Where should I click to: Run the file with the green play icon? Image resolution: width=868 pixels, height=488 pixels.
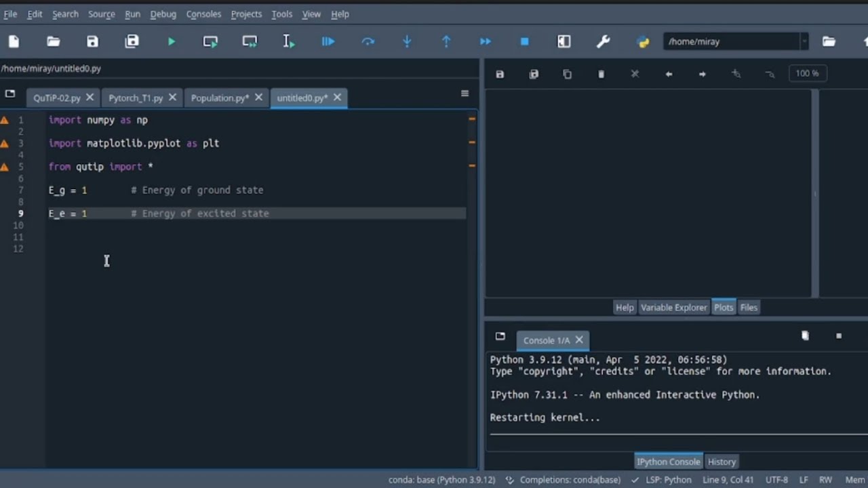click(x=172, y=41)
